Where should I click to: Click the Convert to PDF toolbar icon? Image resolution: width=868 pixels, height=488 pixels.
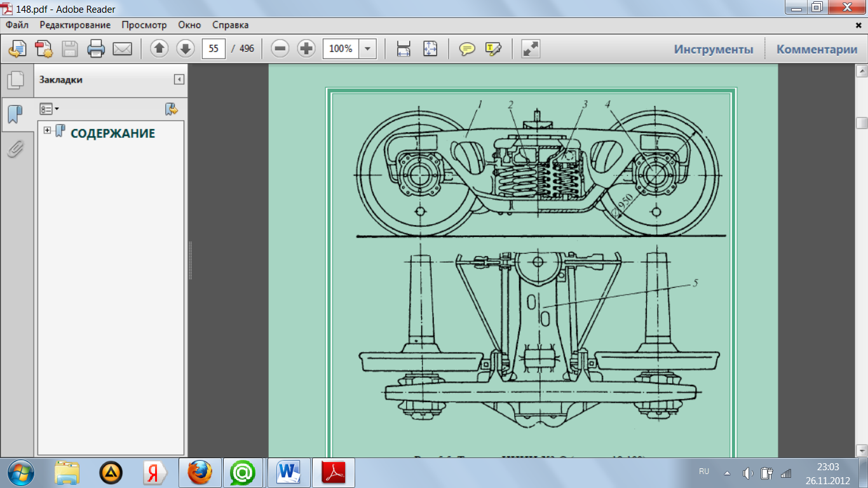[43, 49]
